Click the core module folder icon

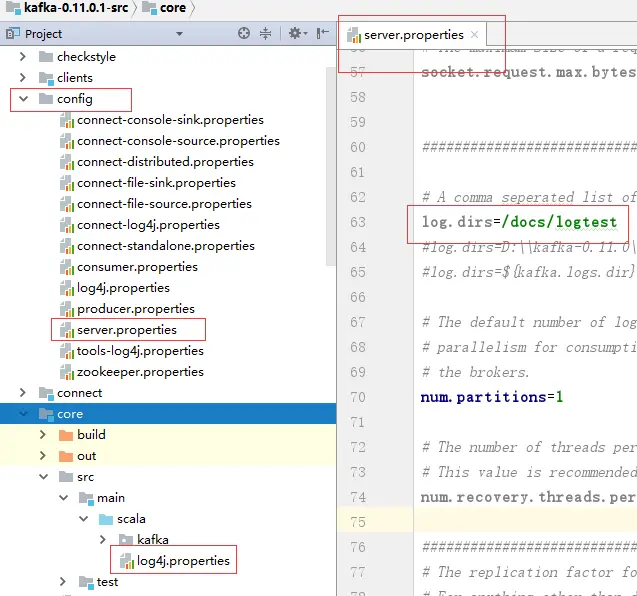tap(46, 414)
